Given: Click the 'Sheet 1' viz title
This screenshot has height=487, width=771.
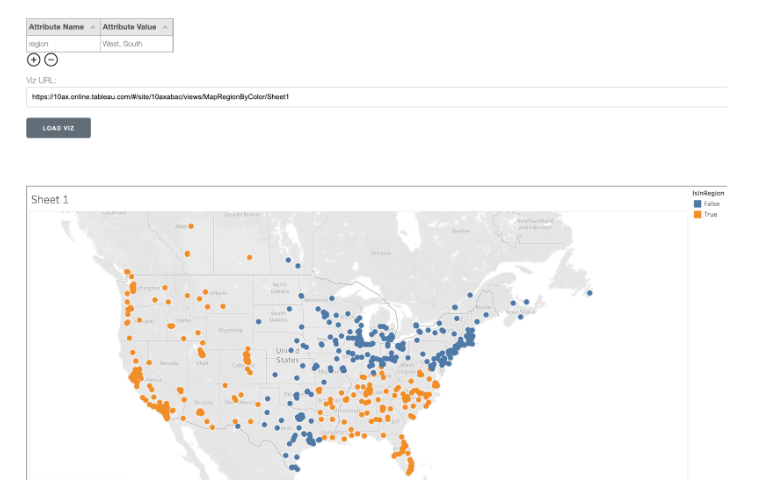Looking at the screenshot, I should [x=50, y=199].
